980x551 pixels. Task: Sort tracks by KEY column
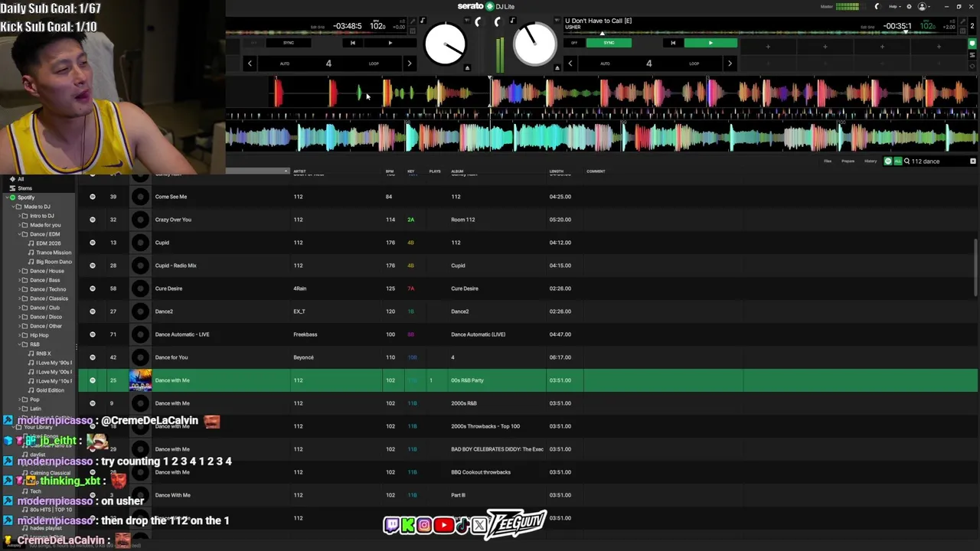pyautogui.click(x=411, y=171)
